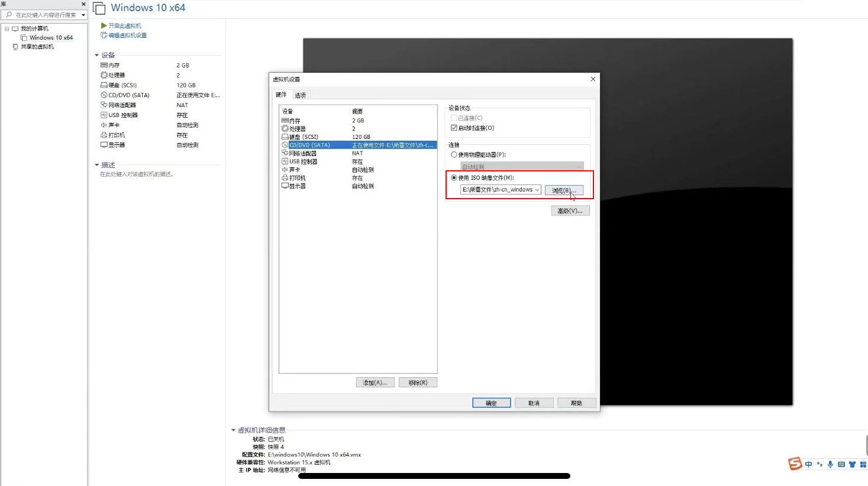Open the 自动检测 physical drive dropdown
The image size is (868, 486).
(x=522, y=167)
